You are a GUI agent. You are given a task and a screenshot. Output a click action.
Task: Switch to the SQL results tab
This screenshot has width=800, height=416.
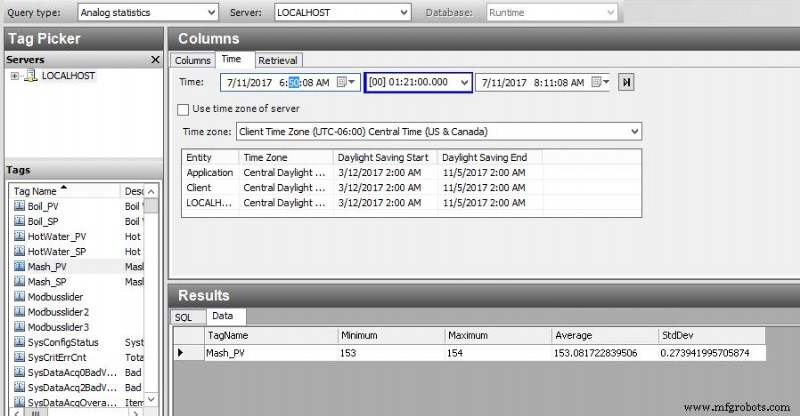[x=183, y=317]
